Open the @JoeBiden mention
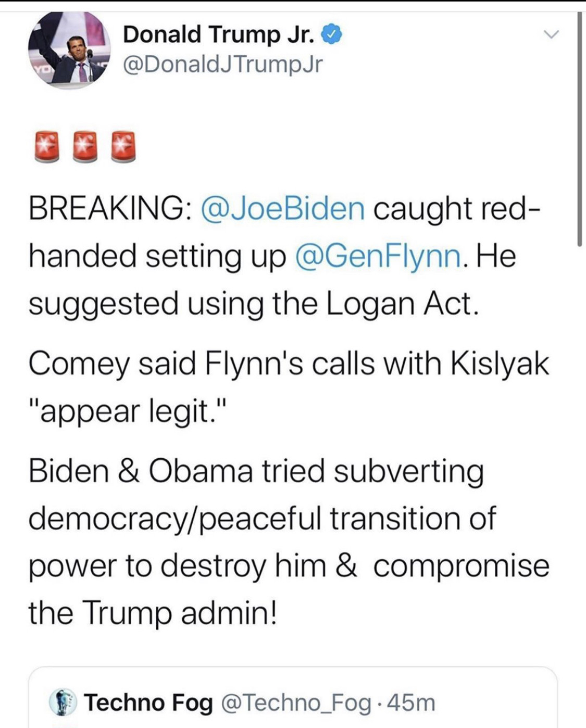 [x=283, y=208]
